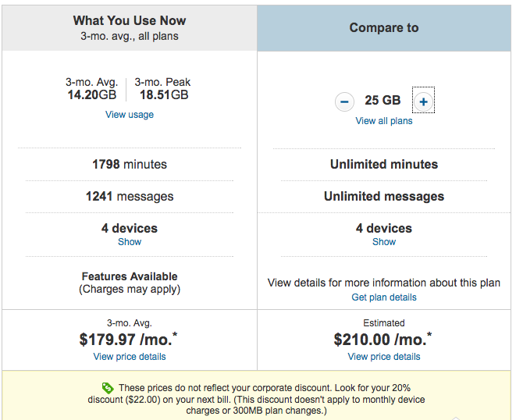Click the Unlimited minutes row
This screenshot has width=516, height=420.
384,164
